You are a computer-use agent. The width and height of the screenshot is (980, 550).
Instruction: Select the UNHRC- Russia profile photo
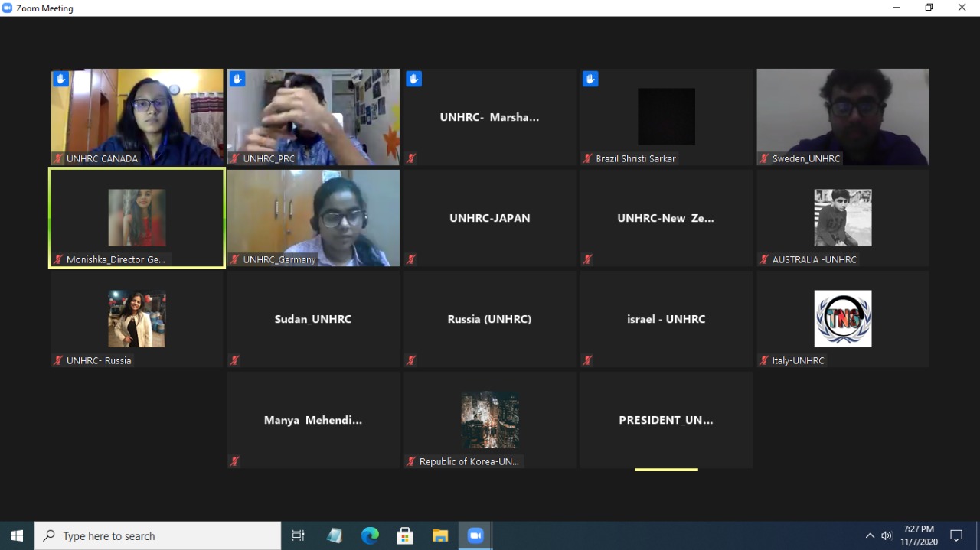137,319
